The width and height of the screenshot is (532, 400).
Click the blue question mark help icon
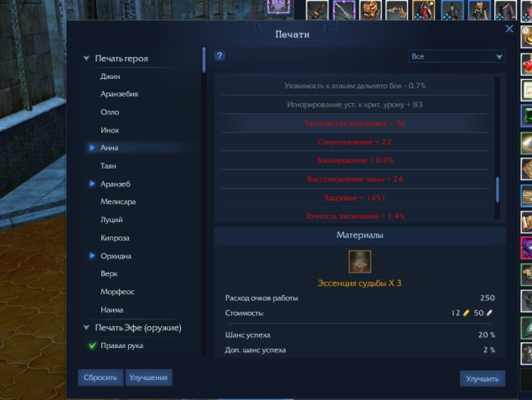220,55
